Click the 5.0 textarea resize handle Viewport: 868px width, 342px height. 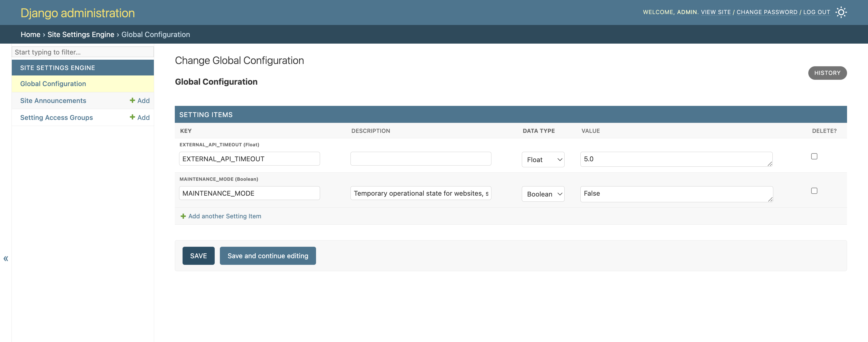pyautogui.click(x=770, y=164)
